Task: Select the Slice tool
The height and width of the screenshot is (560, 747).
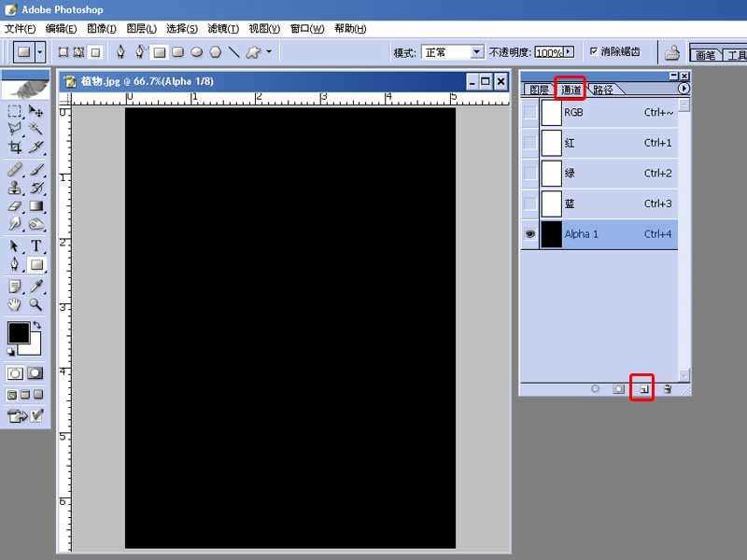Action: 35,147
